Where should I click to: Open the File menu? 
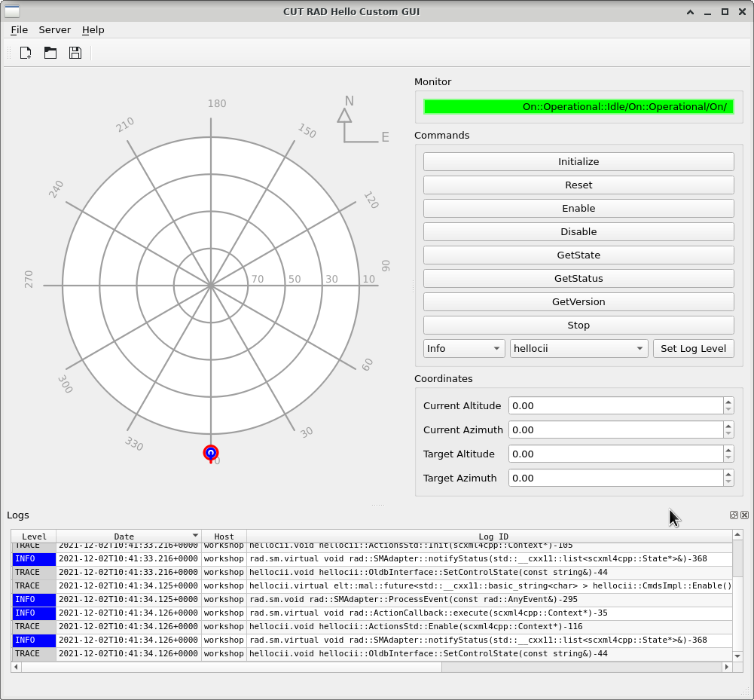[x=19, y=30]
